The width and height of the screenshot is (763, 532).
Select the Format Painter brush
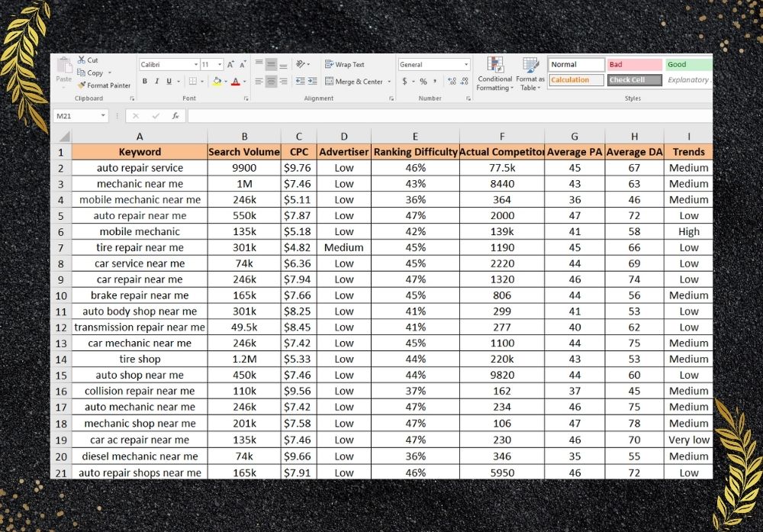[x=82, y=85]
